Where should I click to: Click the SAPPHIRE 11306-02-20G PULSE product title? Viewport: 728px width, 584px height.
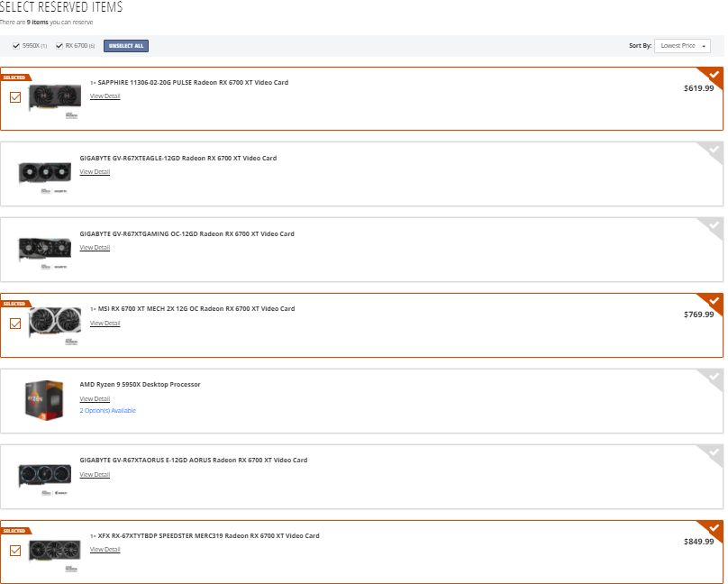(x=193, y=82)
